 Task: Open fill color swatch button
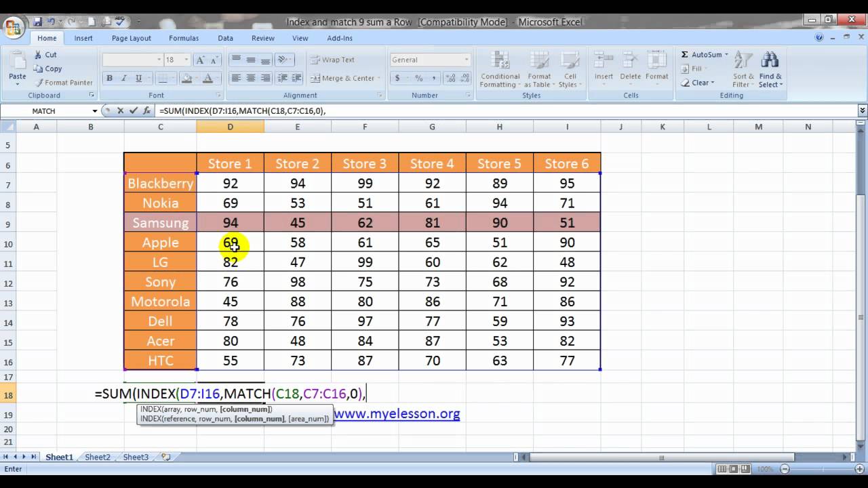point(186,78)
